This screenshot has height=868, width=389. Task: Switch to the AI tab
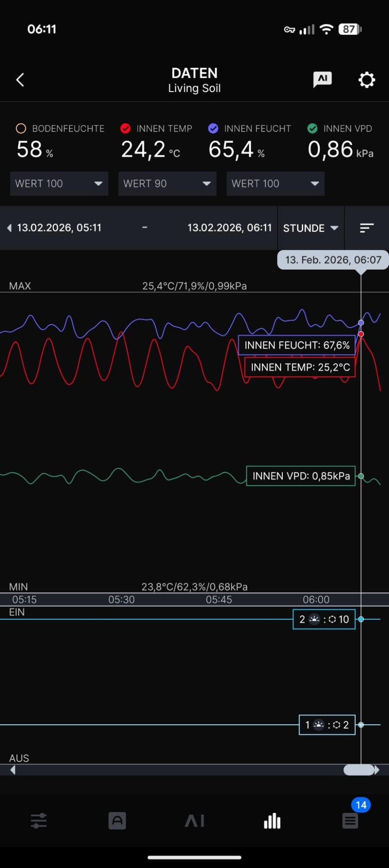[195, 821]
